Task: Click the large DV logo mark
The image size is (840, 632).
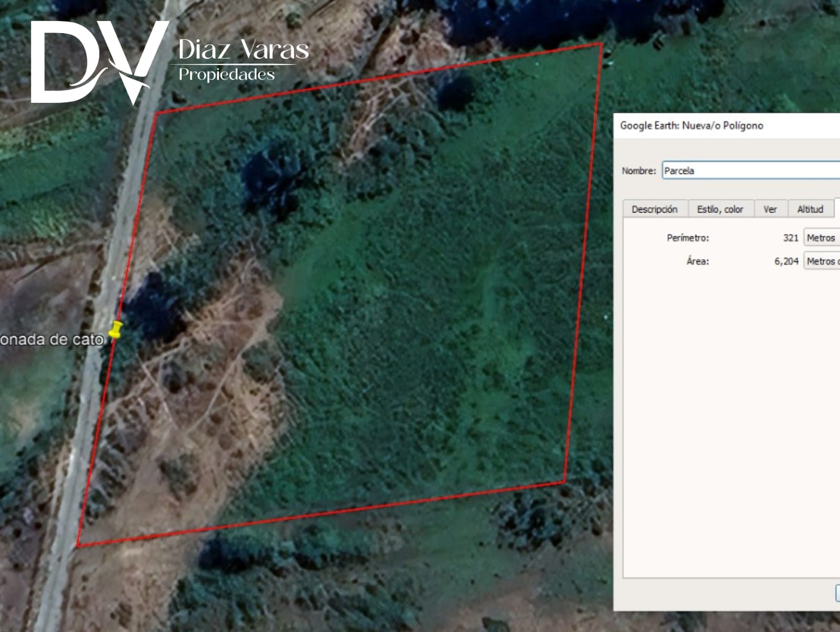Action: pos(97,62)
